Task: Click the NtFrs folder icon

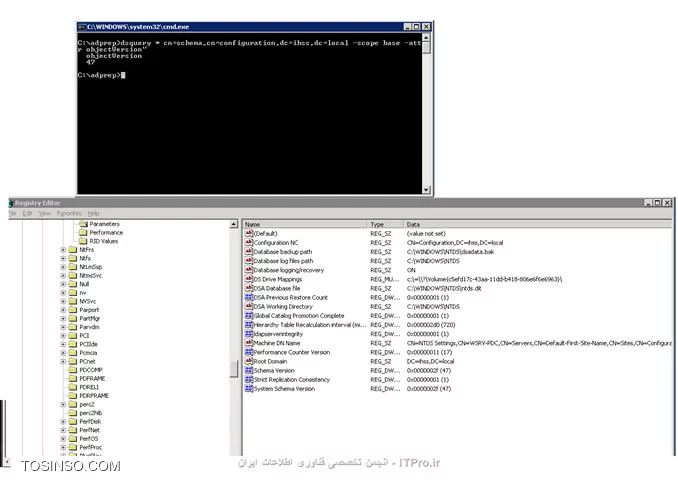Action: (73, 250)
